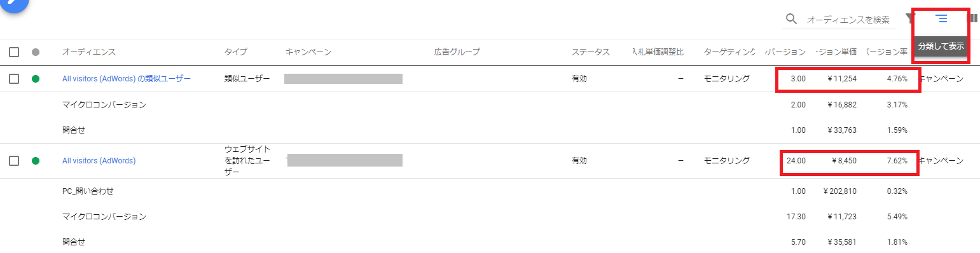The height and width of the screenshot is (253, 980).
Task: Open the segment (分類して表示) icon
Action: click(941, 18)
